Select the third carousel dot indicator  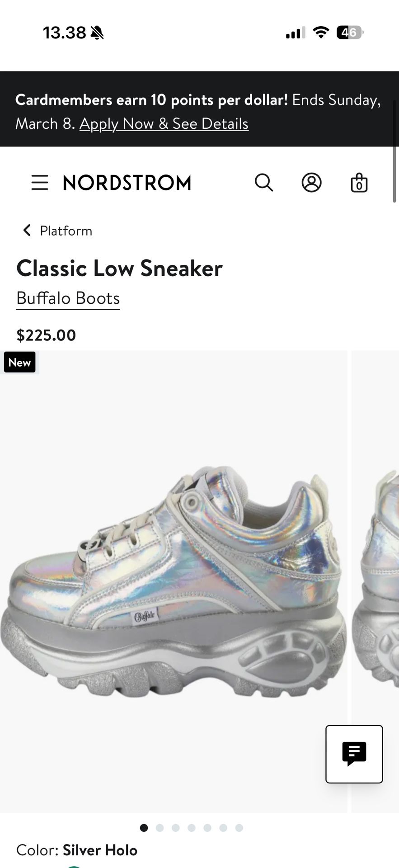pos(176,828)
